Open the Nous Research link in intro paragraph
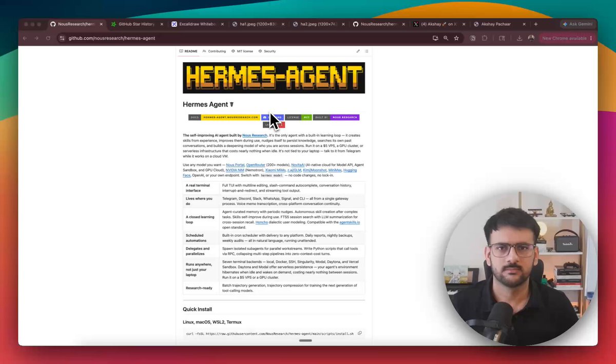Image resolution: width=616 pixels, height=364 pixels. pos(255,136)
